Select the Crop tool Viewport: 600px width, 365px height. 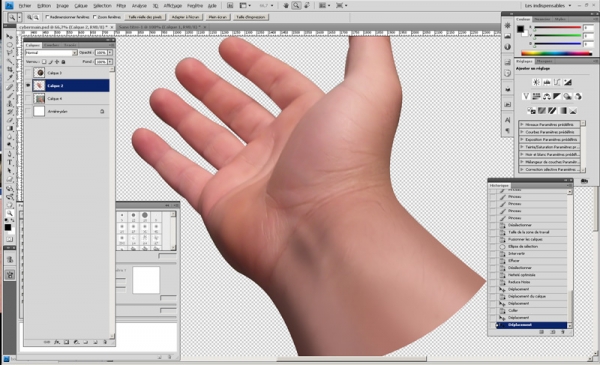tap(10, 70)
